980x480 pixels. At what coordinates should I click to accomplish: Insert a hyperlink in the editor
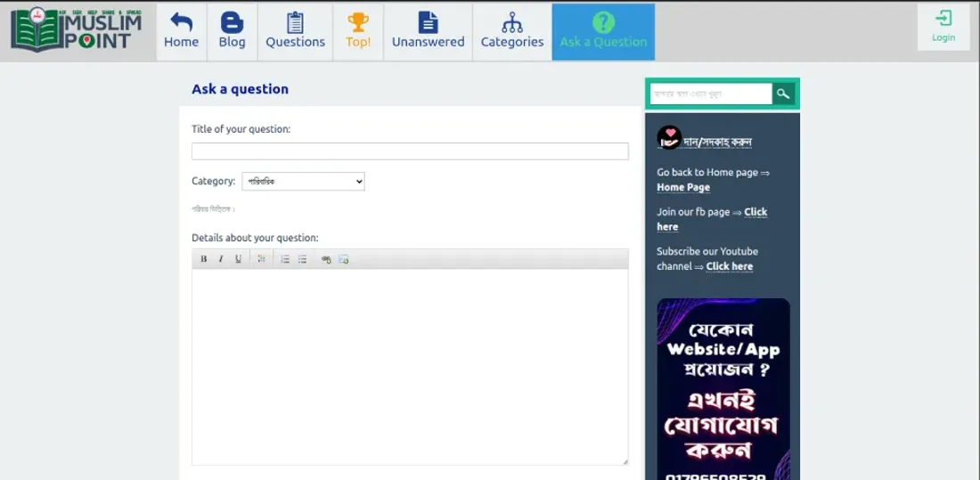tap(325, 259)
